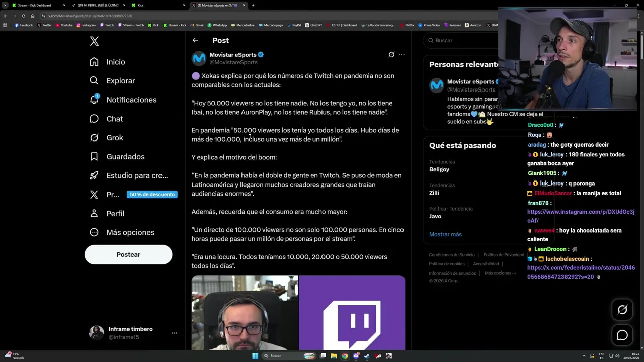Click the address bar URL
Viewport: 644px width, 362px height.
pos(91,16)
